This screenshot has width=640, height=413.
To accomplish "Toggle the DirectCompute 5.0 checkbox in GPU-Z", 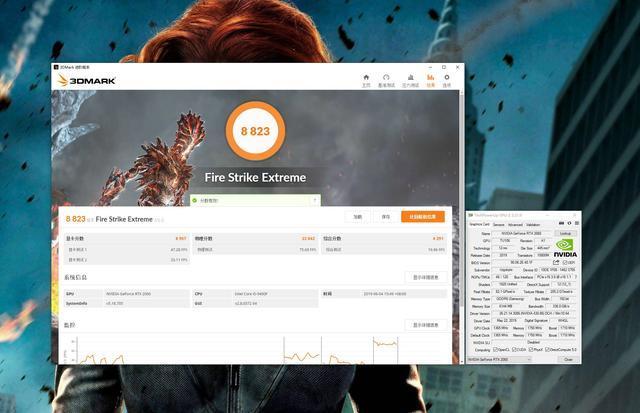I will click(x=548, y=350).
